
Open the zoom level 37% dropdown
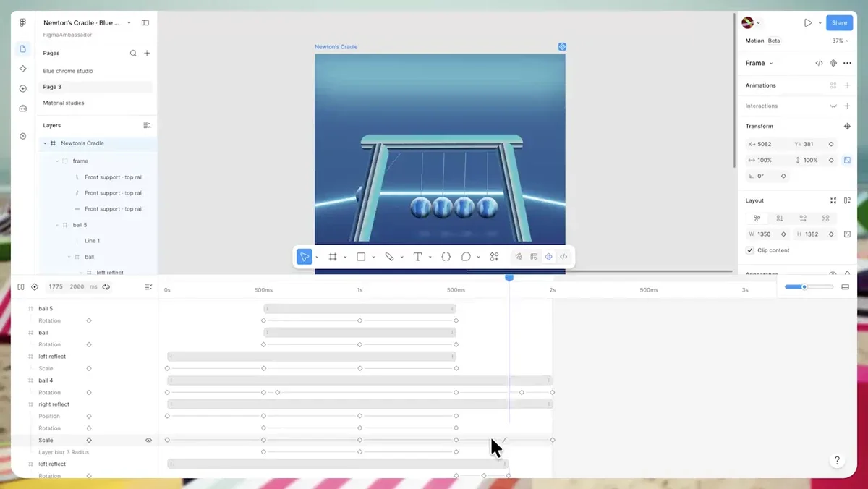(840, 41)
